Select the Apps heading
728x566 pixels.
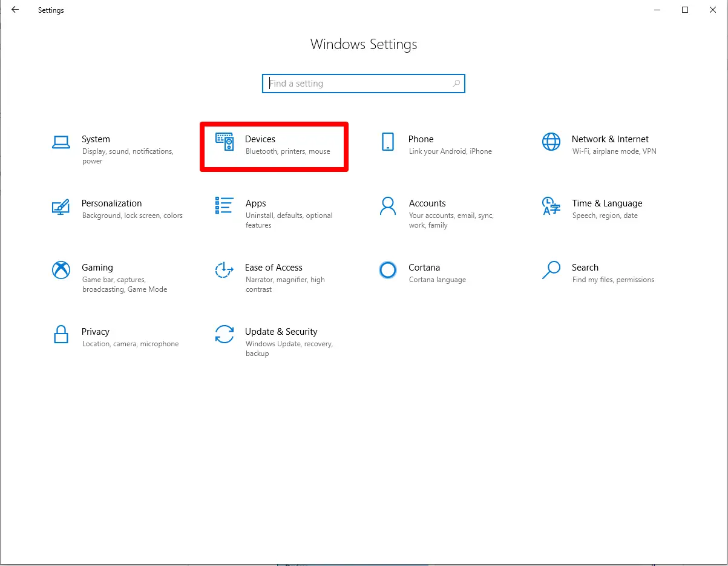[256, 204]
